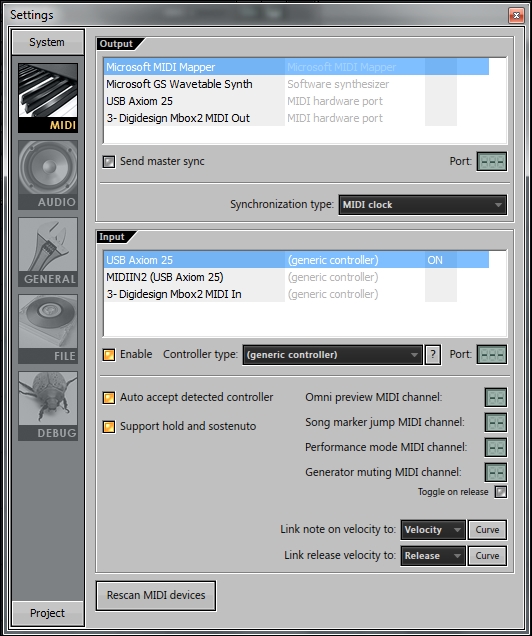Click the Omni preview MIDI channel box
Image resolution: width=532 pixels, height=636 pixels.
point(496,398)
